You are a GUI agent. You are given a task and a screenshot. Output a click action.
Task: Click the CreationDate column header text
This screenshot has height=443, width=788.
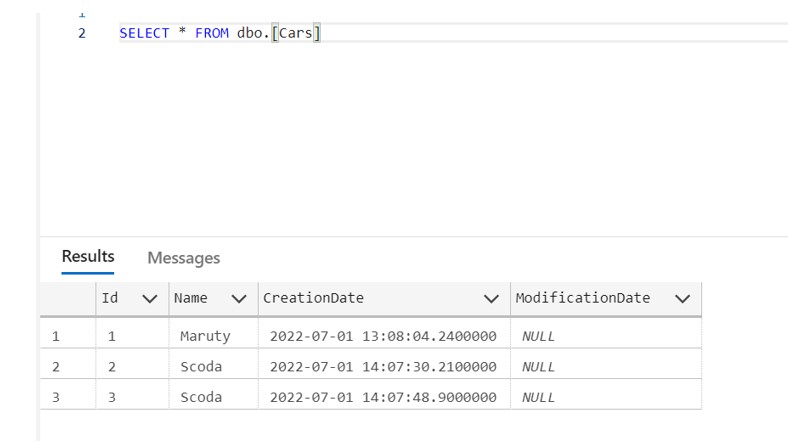(x=313, y=298)
